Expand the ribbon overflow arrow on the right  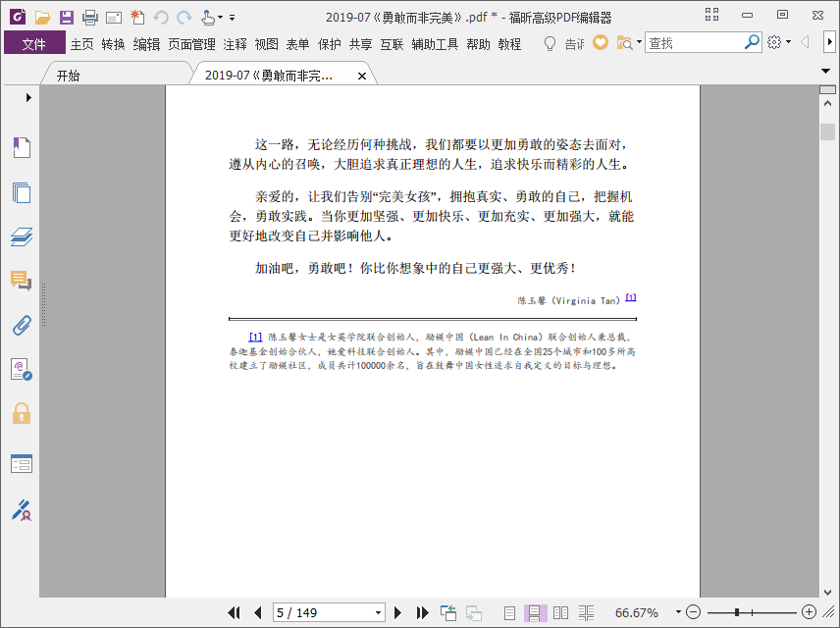click(830, 42)
